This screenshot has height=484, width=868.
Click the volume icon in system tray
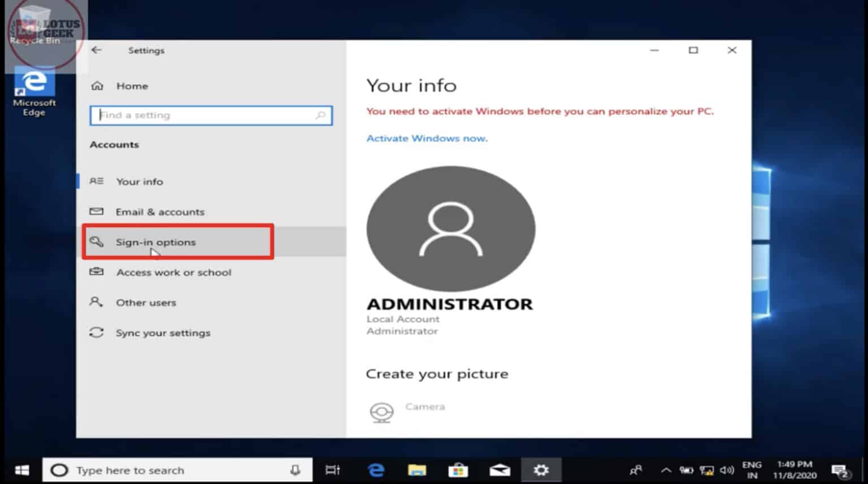tap(726, 470)
